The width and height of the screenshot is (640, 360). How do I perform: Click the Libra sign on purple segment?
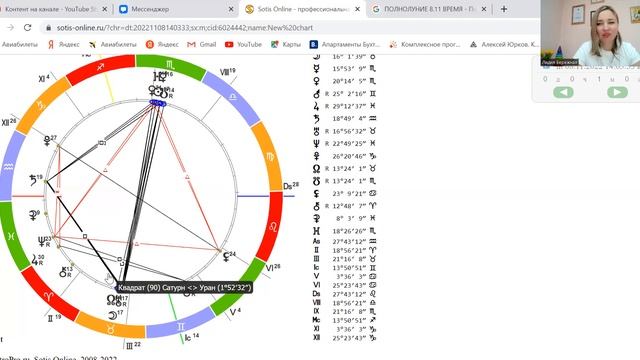point(232,97)
